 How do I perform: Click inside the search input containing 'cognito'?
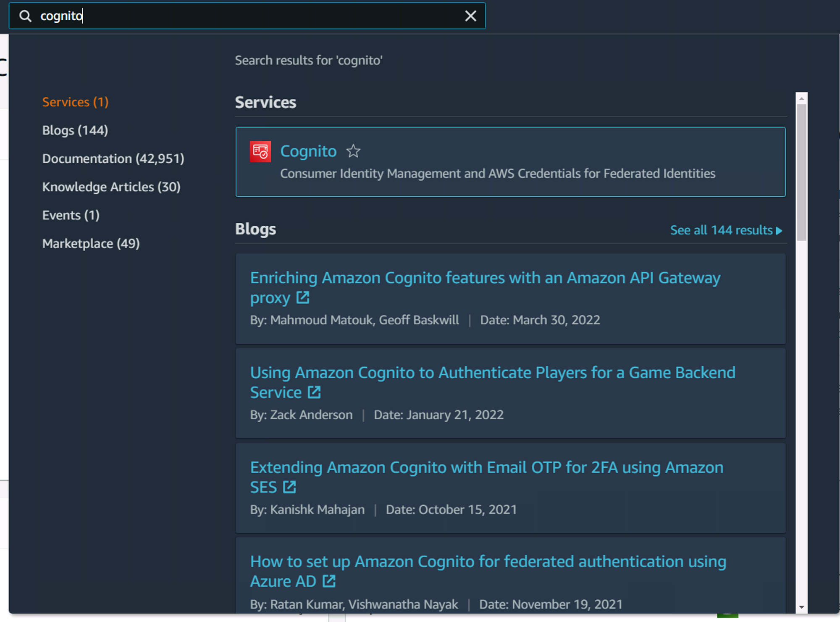click(247, 16)
